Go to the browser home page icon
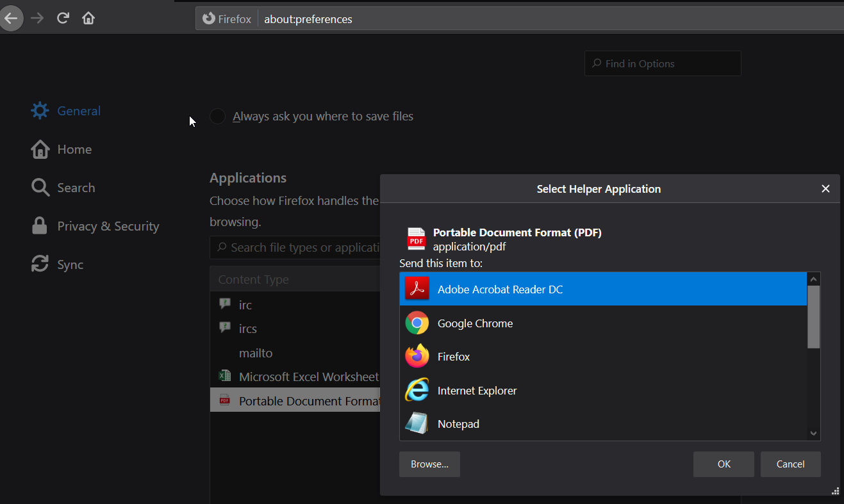 coord(88,18)
